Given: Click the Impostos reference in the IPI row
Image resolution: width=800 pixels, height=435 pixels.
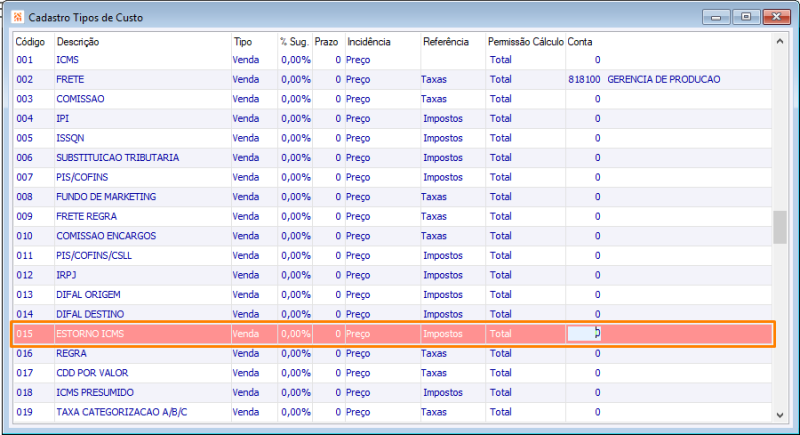Looking at the screenshot, I should click(x=443, y=118).
